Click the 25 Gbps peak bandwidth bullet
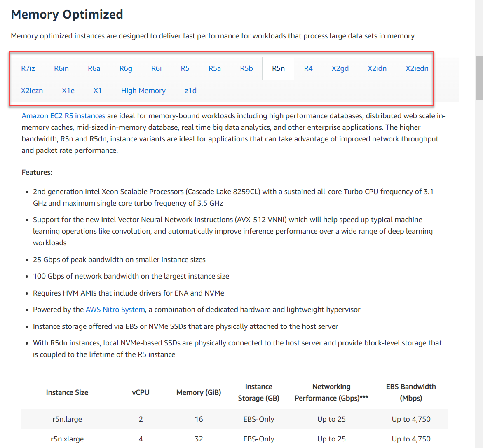 pos(119,260)
